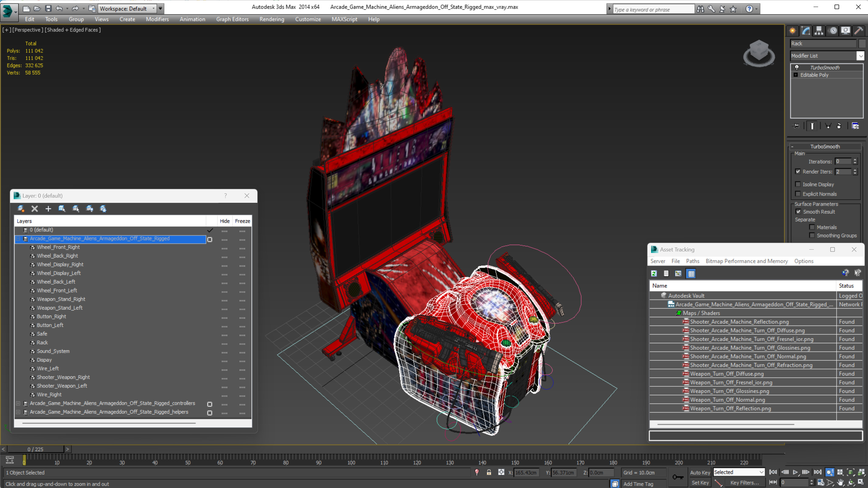
Task: Open the Utilities hammer tab
Action: (859, 31)
